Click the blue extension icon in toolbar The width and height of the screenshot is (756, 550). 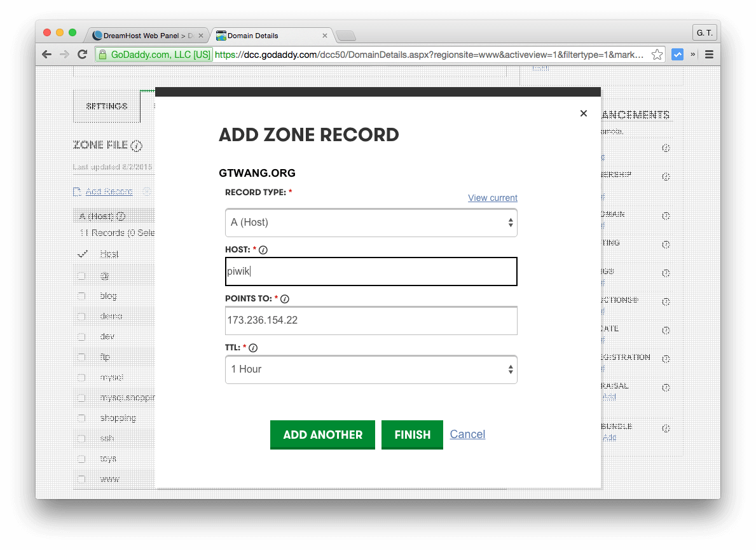point(677,55)
